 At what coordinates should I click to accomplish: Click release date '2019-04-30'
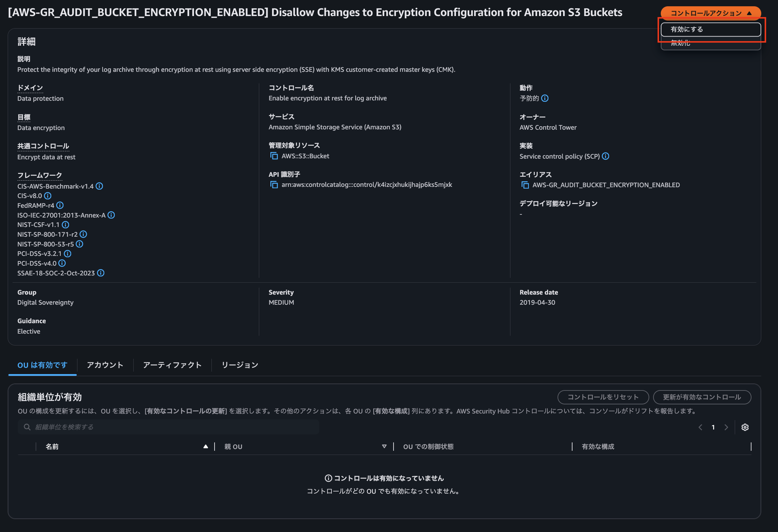[537, 303]
